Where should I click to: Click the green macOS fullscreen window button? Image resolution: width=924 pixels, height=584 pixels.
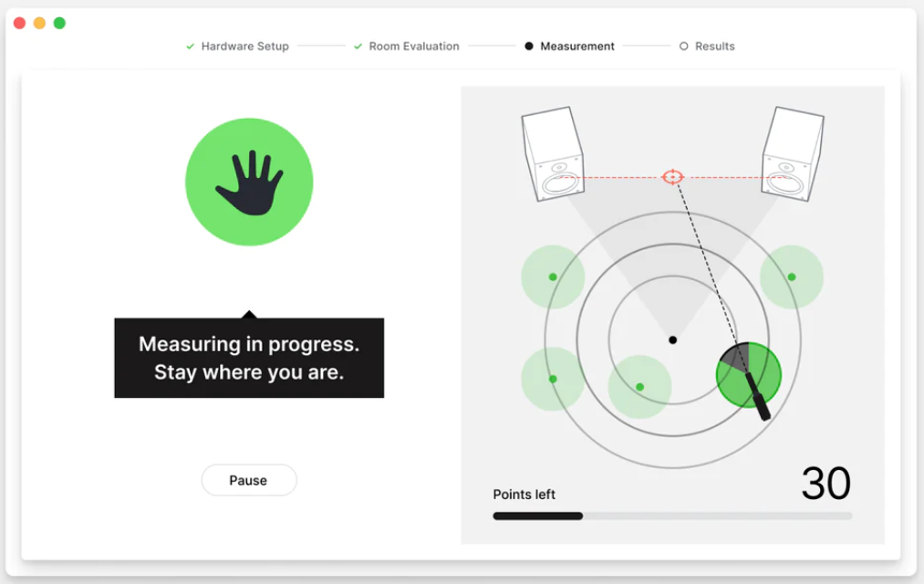click(59, 23)
